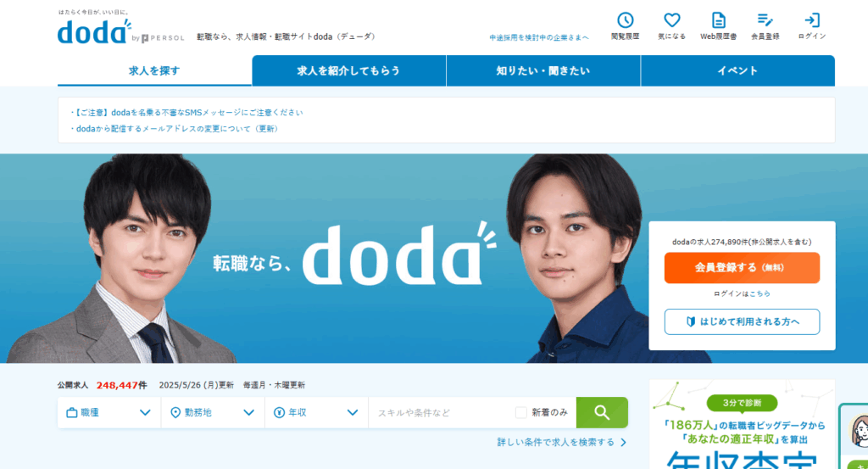
Task: Enable the 新着のみ checkbox
Action: coord(521,412)
